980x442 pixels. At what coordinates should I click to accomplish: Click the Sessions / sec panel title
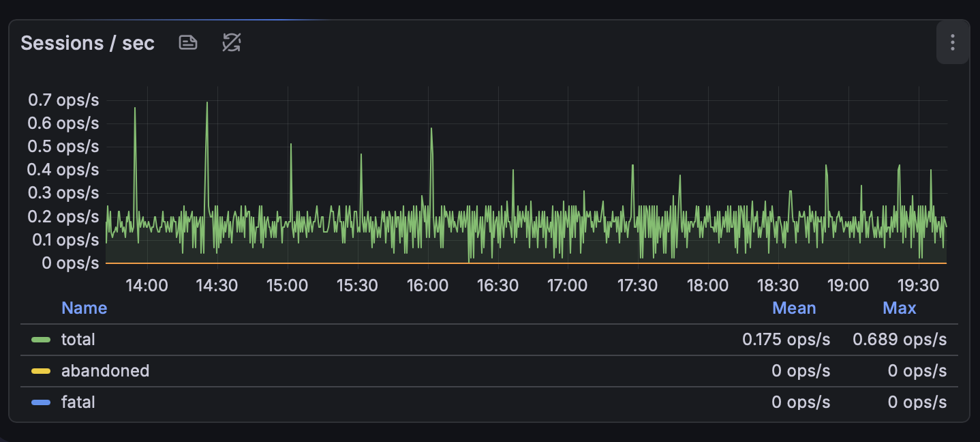point(88,43)
